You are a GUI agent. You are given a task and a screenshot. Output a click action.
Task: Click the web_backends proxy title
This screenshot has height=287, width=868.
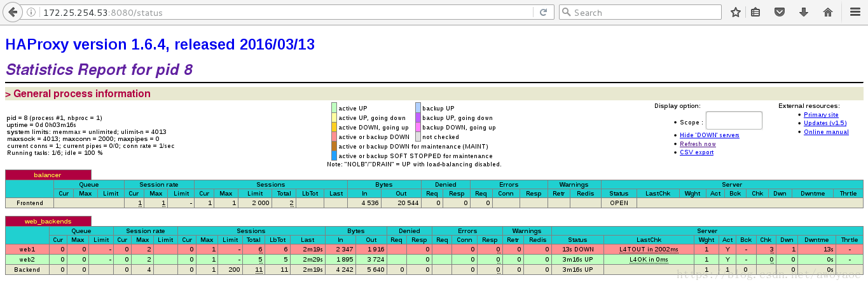tap(48, 221)
